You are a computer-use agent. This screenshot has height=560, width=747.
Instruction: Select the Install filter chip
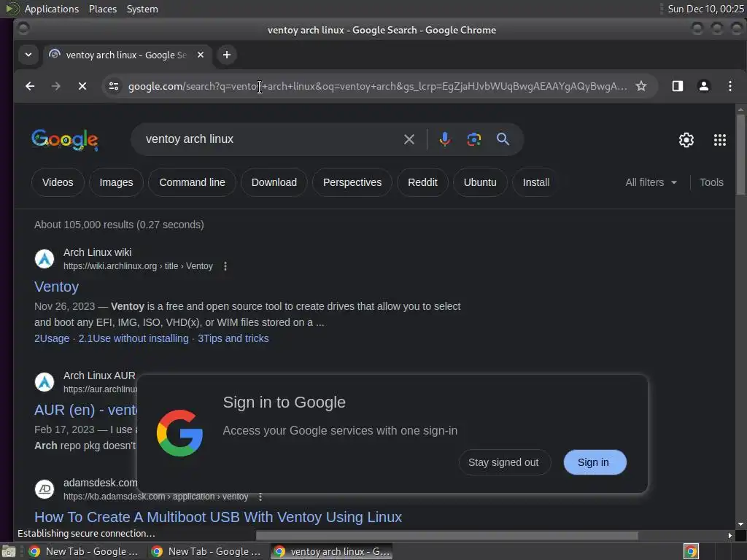pos(536,182)
